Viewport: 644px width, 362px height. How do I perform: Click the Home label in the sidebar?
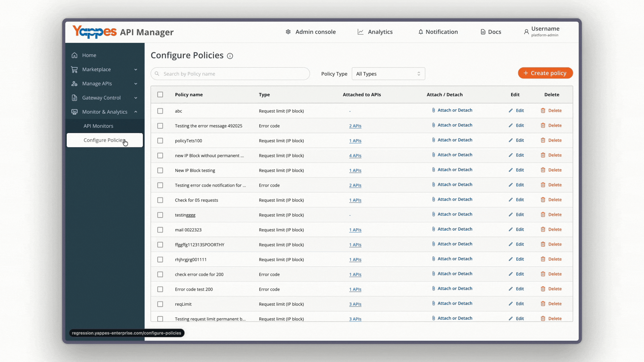pyautogui.click(x=89, y=55)
